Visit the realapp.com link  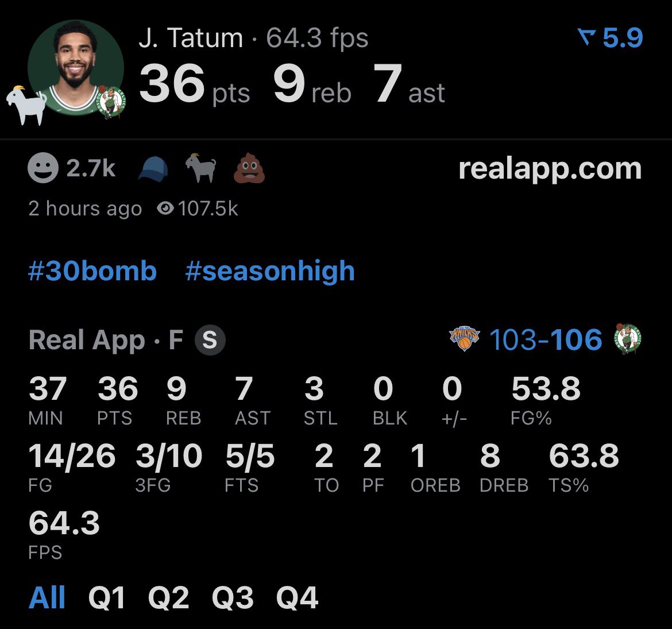click(550, 169)
